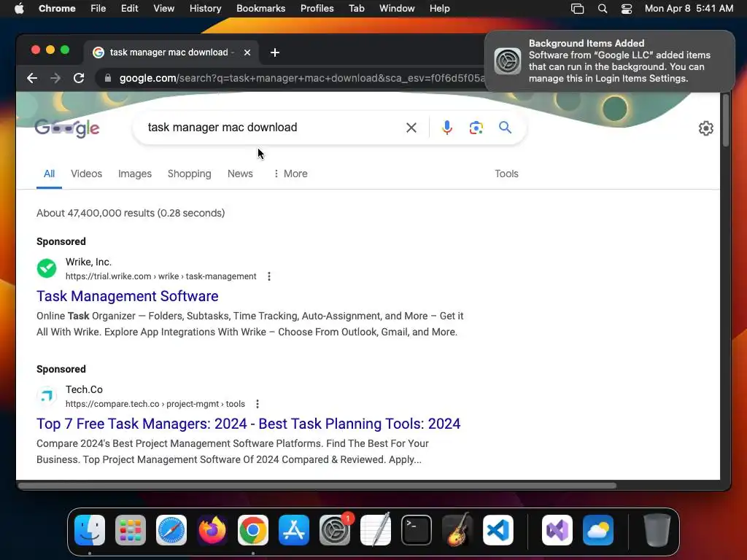Click the Tech.Co favicon
This screenshot has height=560, width=747.
[x=47, y=396]
